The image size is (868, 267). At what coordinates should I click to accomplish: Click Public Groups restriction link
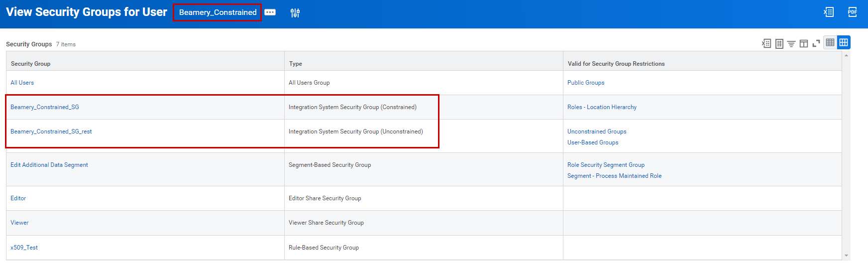pyautogui.click(x=586, y=83)
